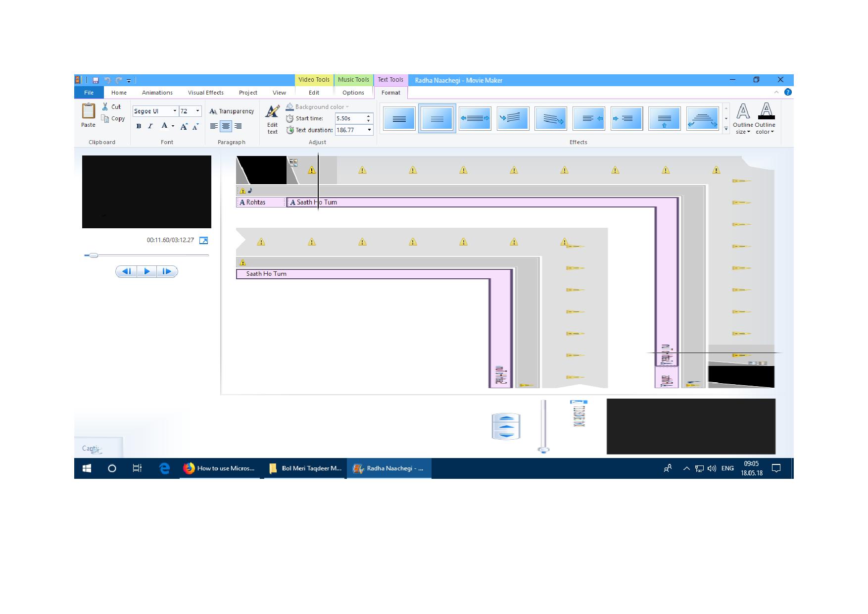Click the preview seek slider handle
Image resolution: width=868 pixels, height=614 pixels.
(94, 256)
